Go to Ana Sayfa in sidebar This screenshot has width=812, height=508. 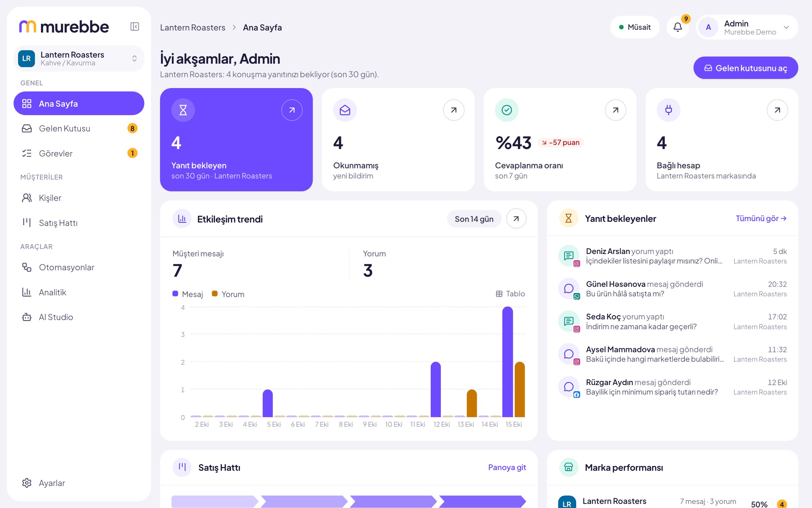point(79,103)
